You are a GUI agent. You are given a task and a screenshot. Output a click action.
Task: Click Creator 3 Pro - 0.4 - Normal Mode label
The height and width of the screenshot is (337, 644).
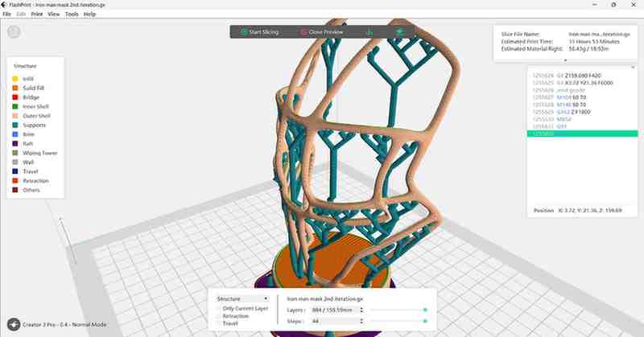(x=64, y=324)
